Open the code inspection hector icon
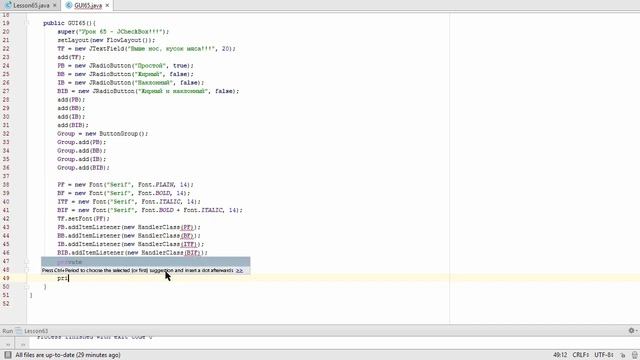The width and height of the screenshot is (640, 360). click(x=635, y=355)
